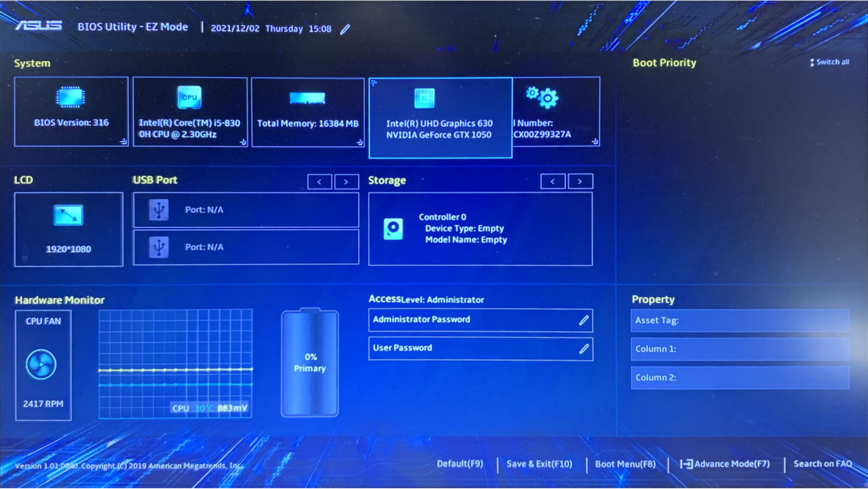
Task: Click the time 15:08
Action: 320,29
